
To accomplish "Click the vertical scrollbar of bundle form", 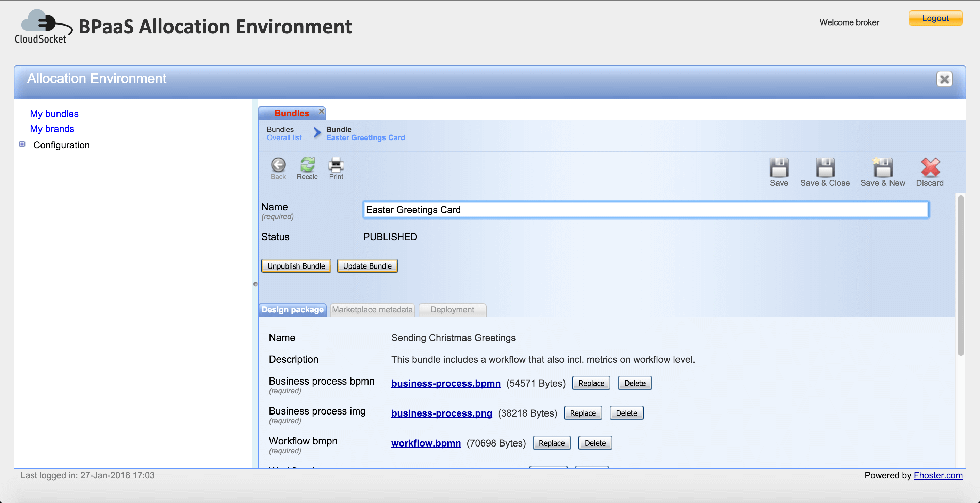I will 961,276.
